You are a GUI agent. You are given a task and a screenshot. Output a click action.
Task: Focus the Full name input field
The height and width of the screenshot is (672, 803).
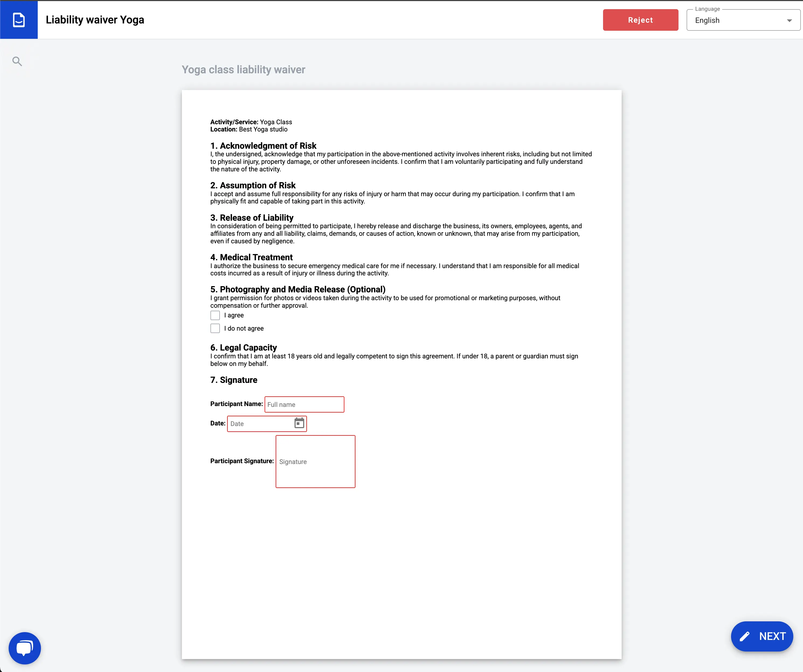304,404
